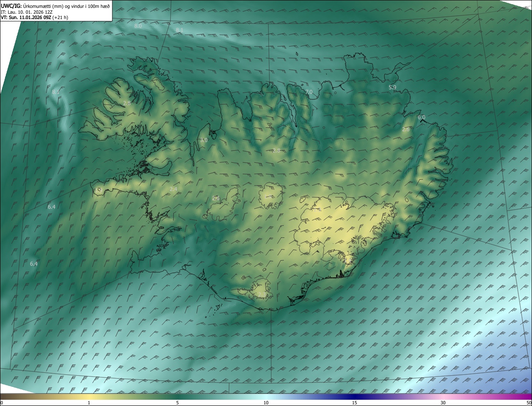
Task: Select the 2.4 value label in western Iceland
Action: pos(173,189)
